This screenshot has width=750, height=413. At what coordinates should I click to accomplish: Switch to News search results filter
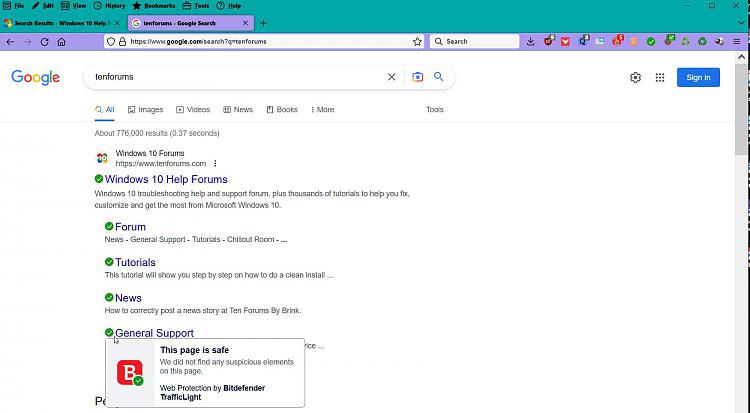238,110
